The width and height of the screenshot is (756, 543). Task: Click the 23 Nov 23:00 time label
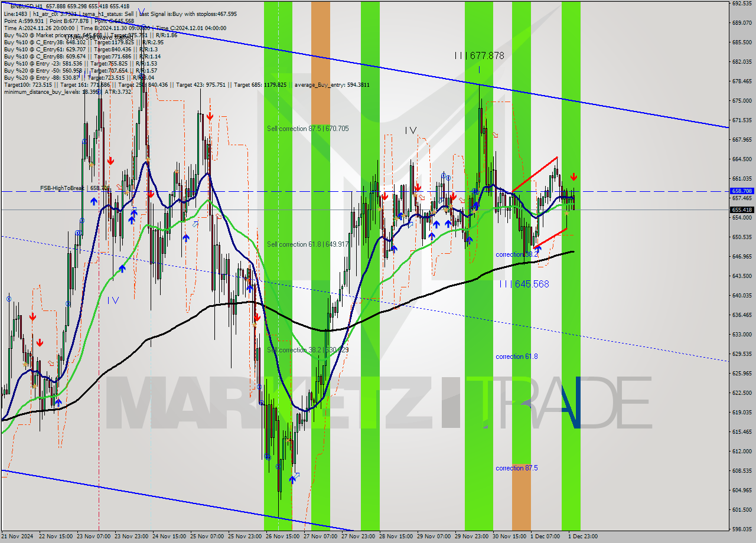131,537
